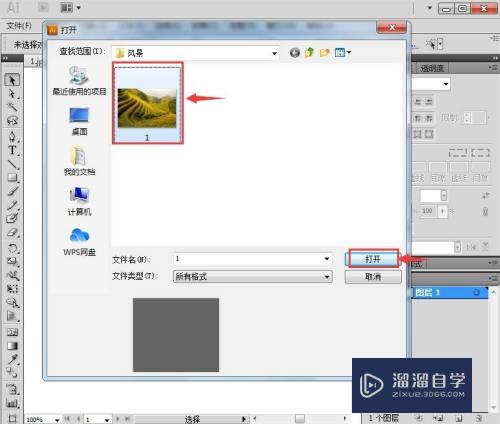This screenshot has width=500, height=424.
Task: Click the file name input field
Action: (x=248, y=259)
